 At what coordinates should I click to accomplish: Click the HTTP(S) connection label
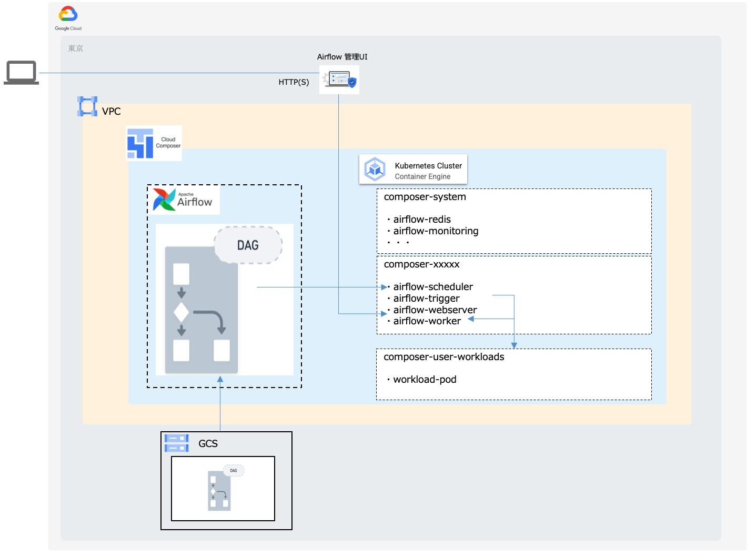click(x=294, y=82)
